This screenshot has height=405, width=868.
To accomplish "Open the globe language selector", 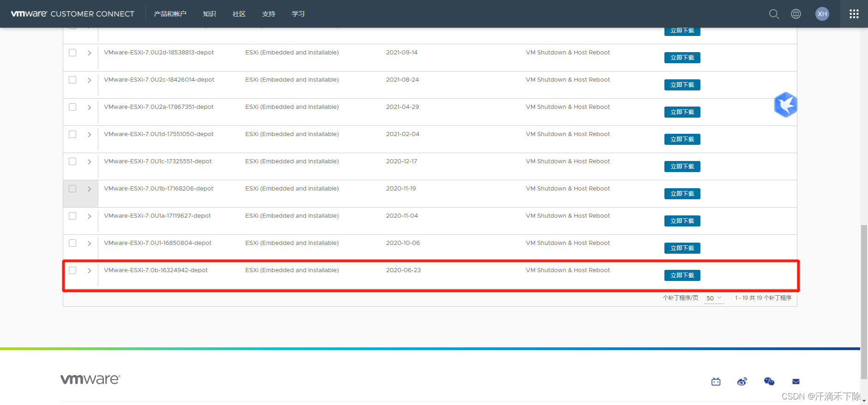I will [796, 14].
